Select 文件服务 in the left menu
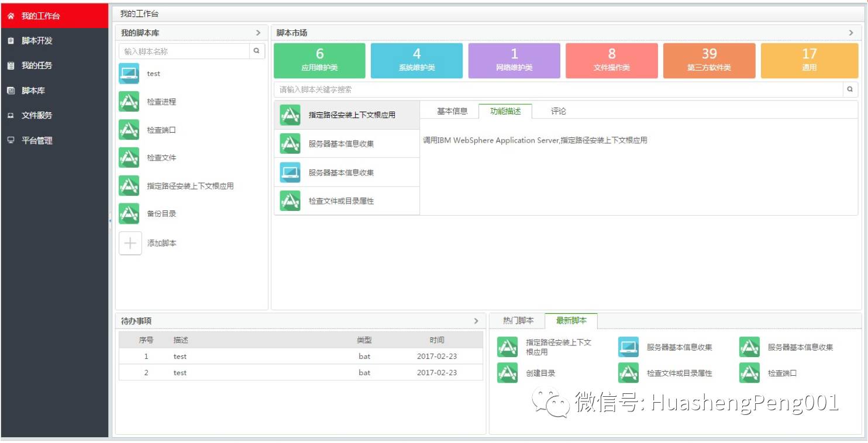This screenshot has width=868, height=443. 36,115
